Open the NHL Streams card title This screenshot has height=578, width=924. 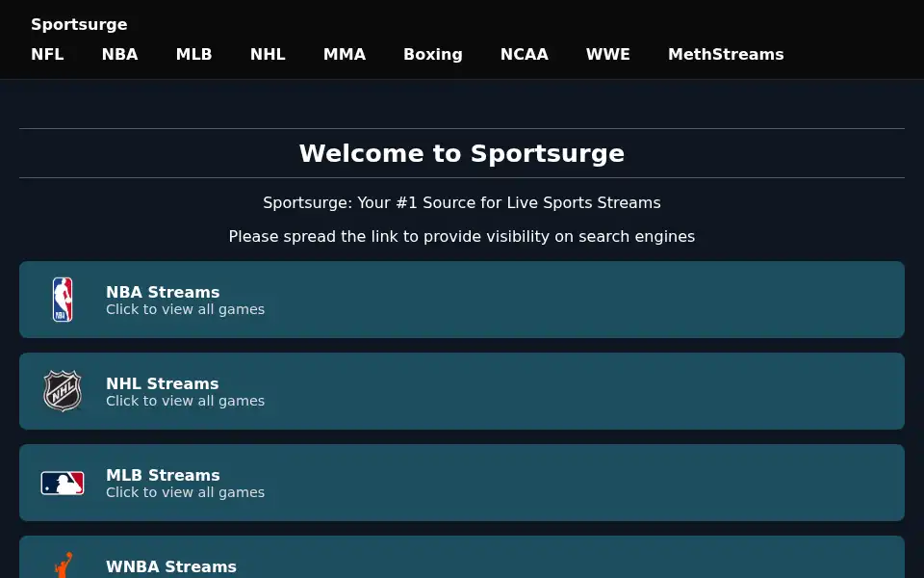point(162,383)
